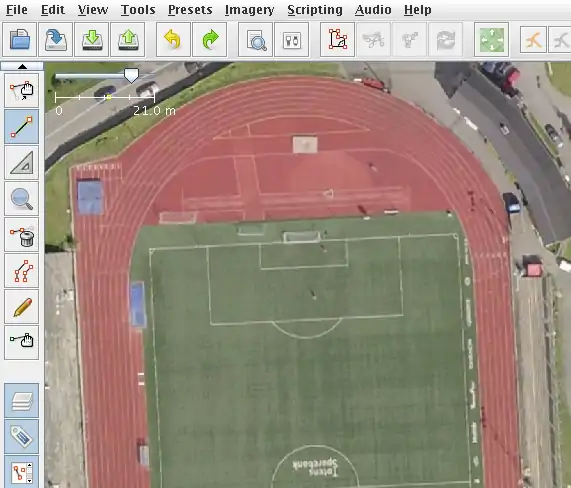Open a file with the folder icon

[19, 39]
